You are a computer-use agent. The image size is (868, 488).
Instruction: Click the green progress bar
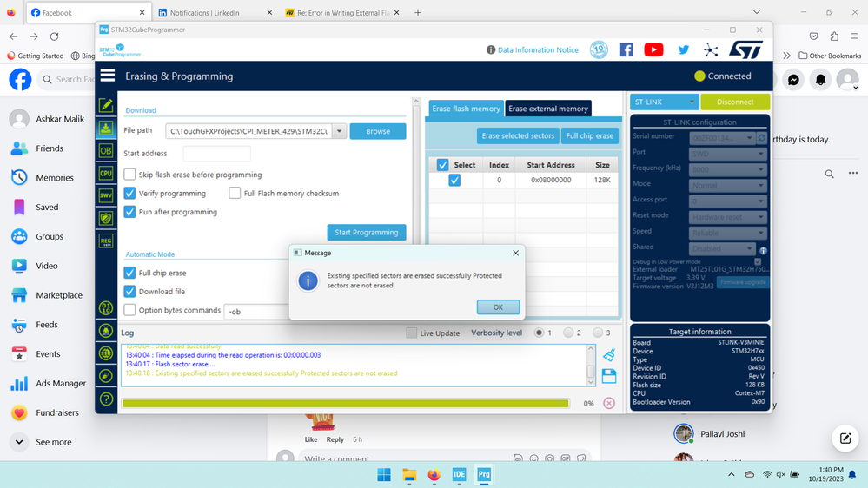pyautogui.click(x=346, y=404)
